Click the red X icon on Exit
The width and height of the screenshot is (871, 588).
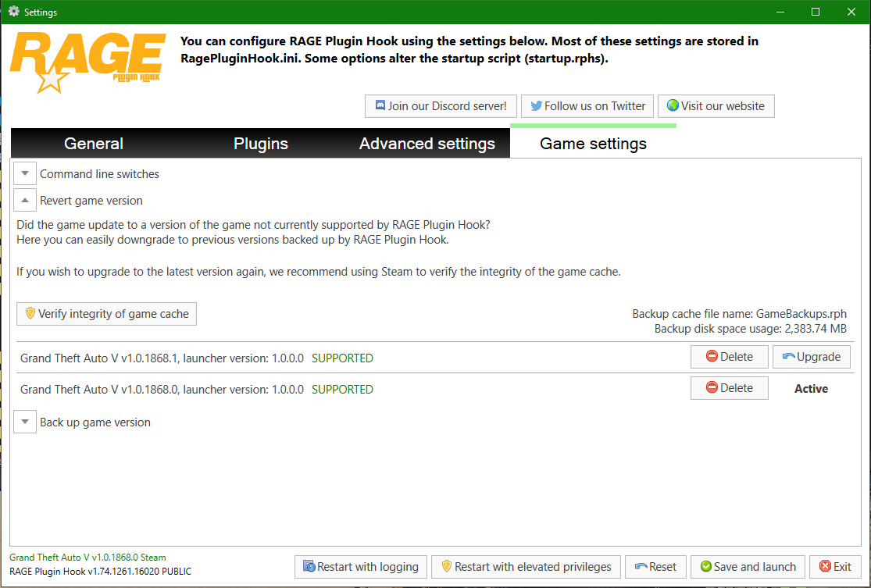826,566
